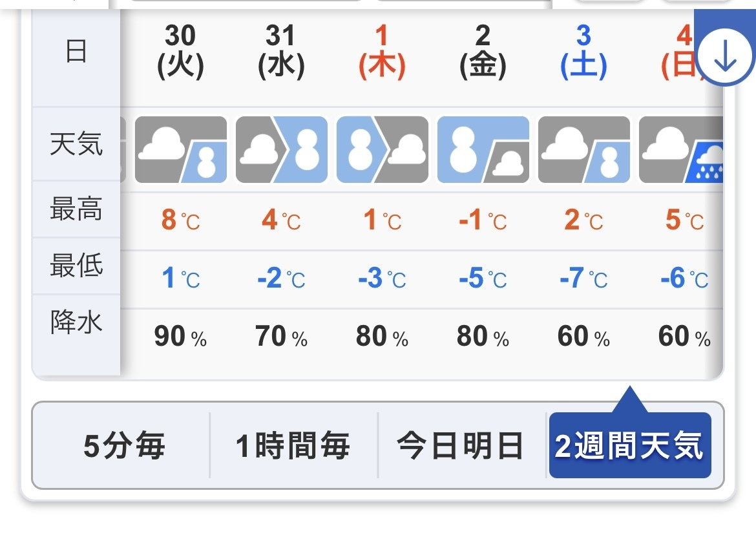Image resolution: width=756 pixels, height=559 pixels.
Task: Click the -7℃ low temperature for Saturday
Action: pos(584,279)
